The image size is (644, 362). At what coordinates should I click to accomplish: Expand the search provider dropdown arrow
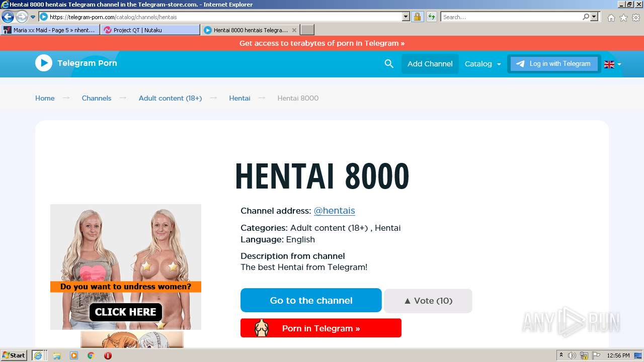point(594,17)
